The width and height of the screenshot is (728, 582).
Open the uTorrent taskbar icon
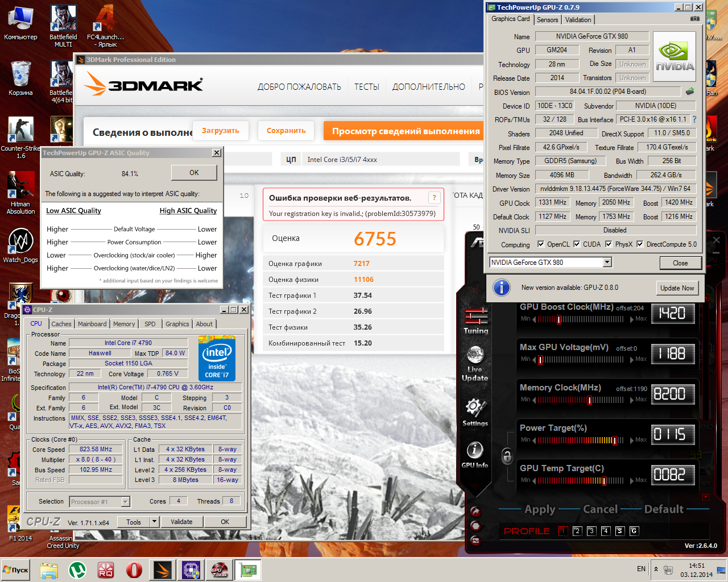pyautogui.click(x=77, y=569)
